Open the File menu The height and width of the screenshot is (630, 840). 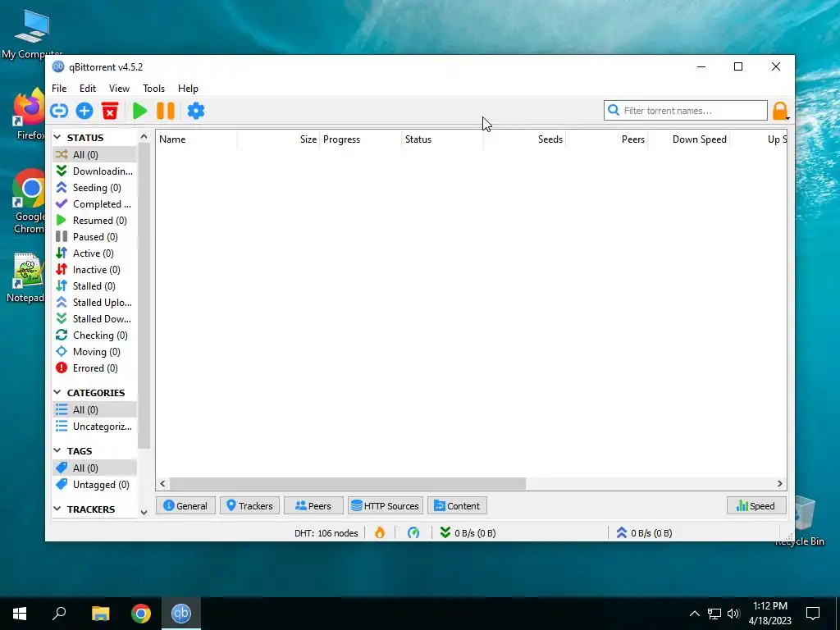59,89
